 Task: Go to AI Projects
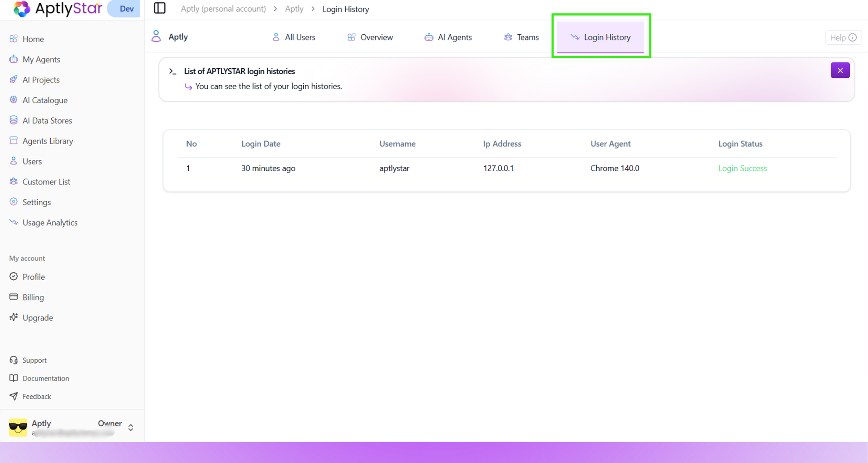pyautogui.click(x=41, y=79)
